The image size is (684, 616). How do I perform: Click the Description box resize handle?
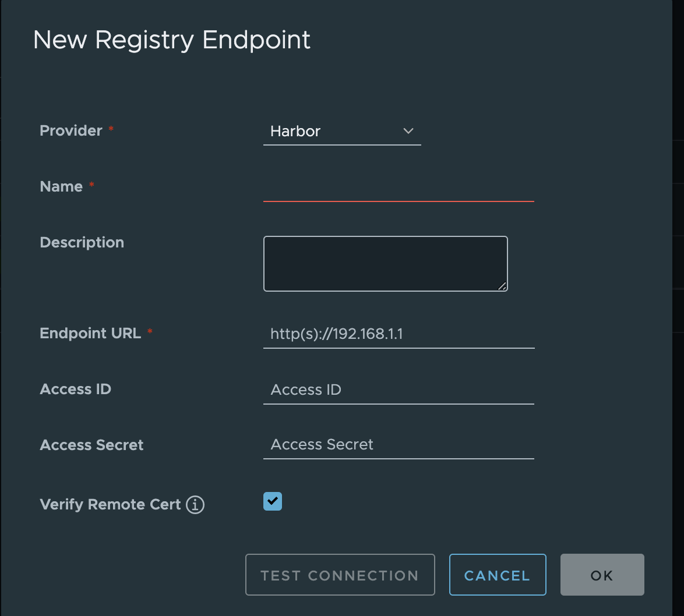(x=503, y=286)
